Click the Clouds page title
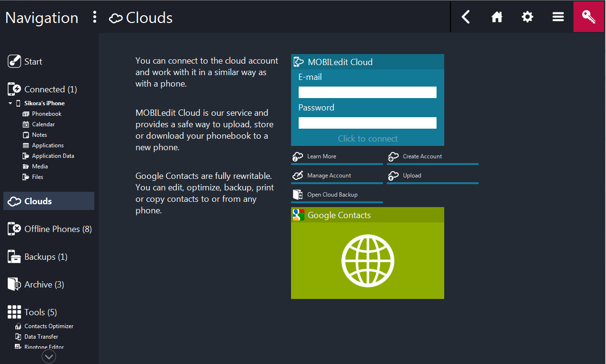 (x=149, y=18)
